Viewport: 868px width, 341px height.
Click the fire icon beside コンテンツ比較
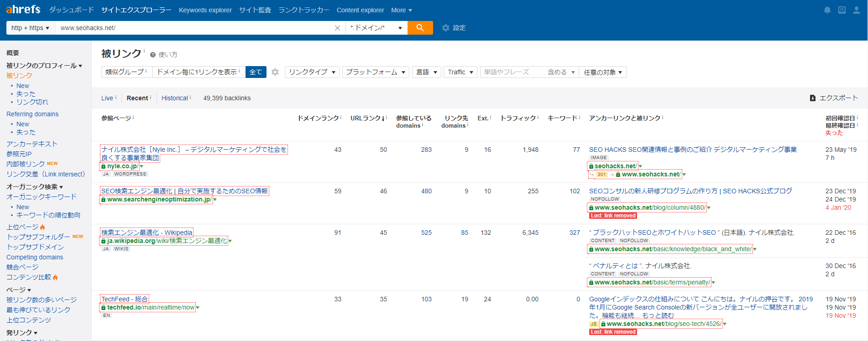(55, 277)
